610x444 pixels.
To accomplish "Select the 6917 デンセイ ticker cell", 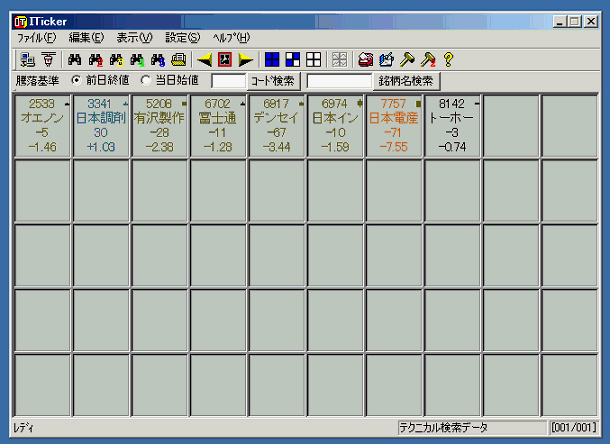I will (277, 126).
